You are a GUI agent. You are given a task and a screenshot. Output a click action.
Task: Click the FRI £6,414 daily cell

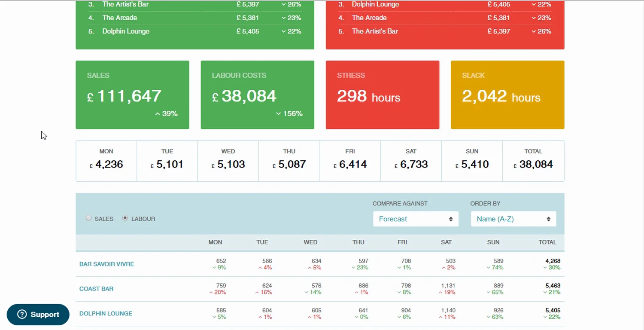click(x=350, y=161)
